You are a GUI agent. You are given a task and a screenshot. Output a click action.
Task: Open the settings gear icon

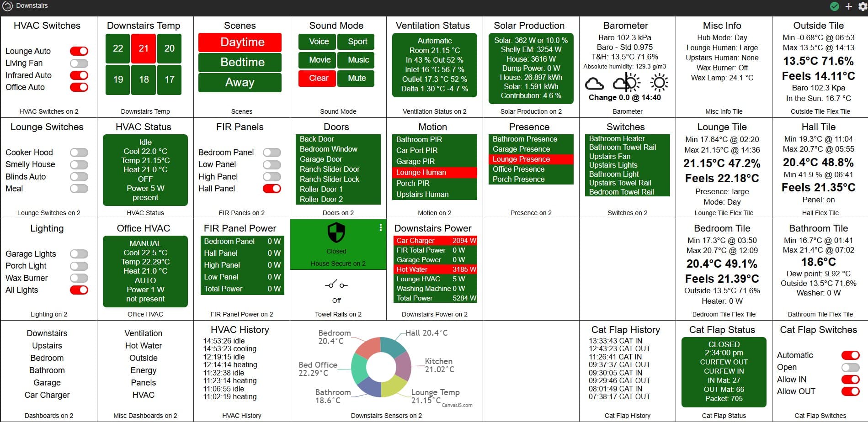point(862,6)
